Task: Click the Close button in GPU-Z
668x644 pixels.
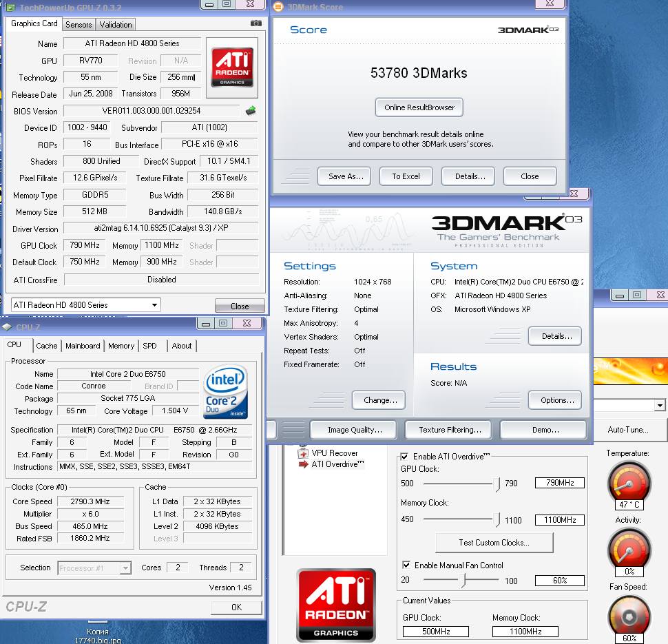Action: point(240,306)
